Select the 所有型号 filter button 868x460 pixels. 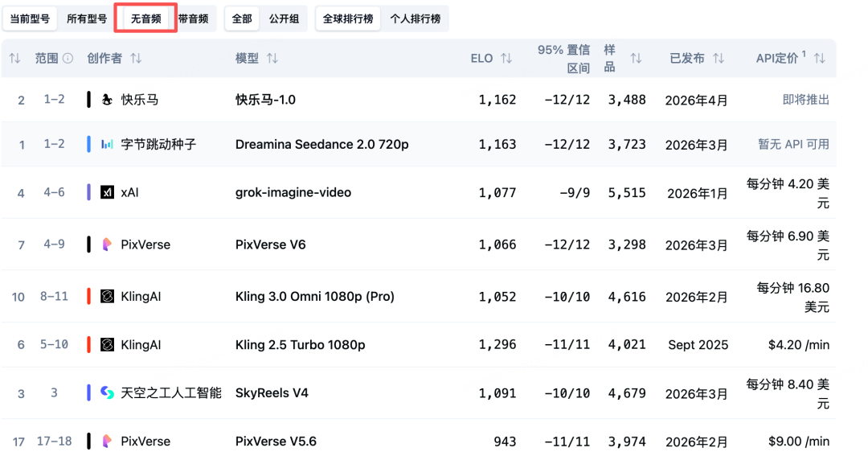(87, 18)
